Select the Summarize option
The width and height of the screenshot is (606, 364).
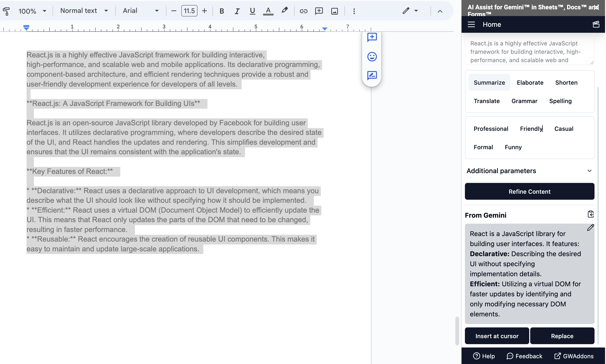(x=489, y=83)
